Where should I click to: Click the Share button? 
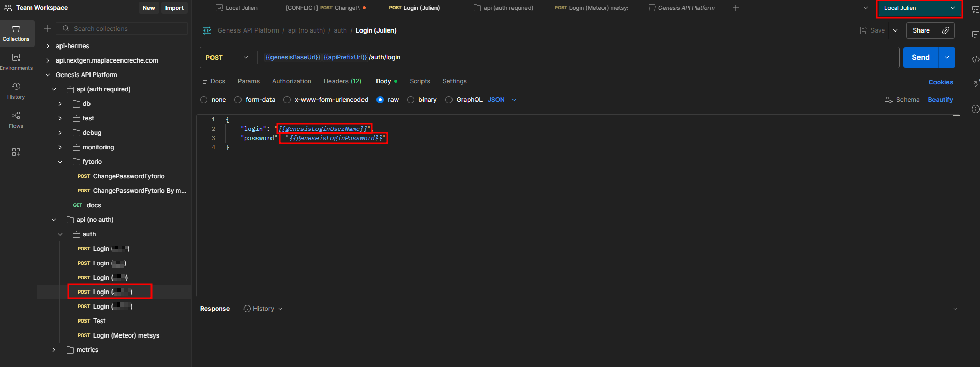(x=921, y=30)
